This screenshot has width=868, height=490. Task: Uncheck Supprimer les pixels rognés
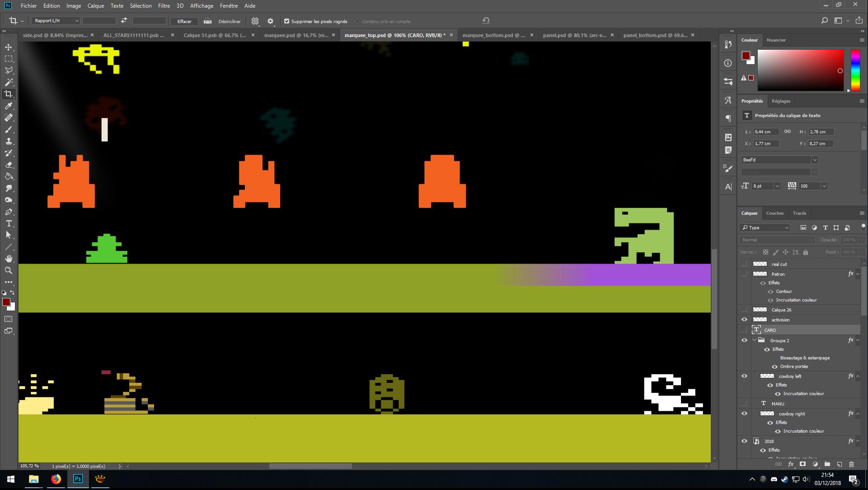(286, 21)
